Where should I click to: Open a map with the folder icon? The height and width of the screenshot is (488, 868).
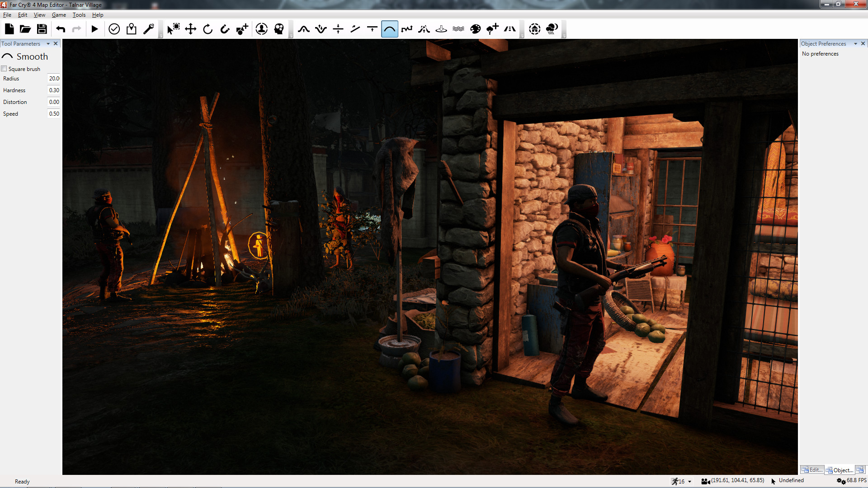25,29
